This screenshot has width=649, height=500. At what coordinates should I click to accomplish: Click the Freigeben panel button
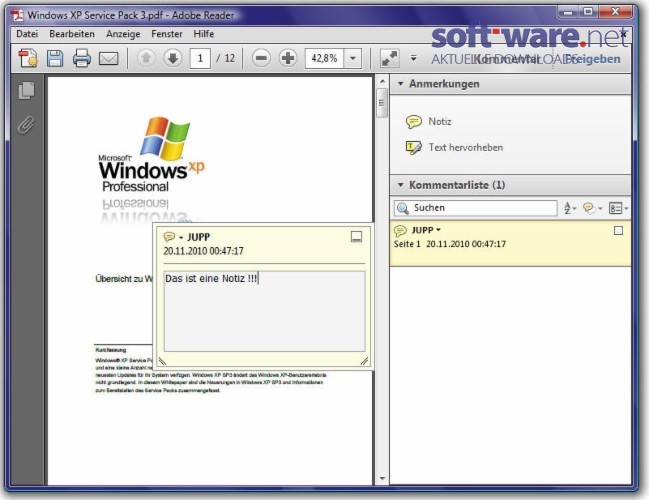[x=592, y=59]
